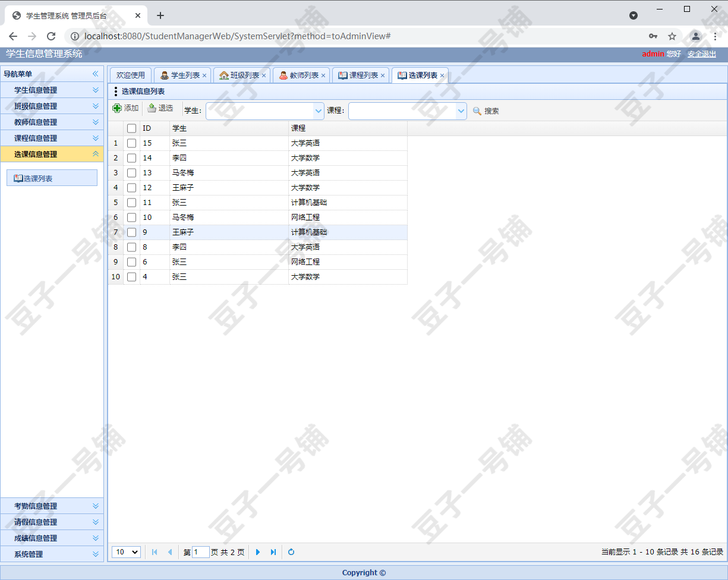Image resolution: width=728 pixels, height=580 pixels.
Task: Go to first page pagination icon
Action: pos(155,552)
